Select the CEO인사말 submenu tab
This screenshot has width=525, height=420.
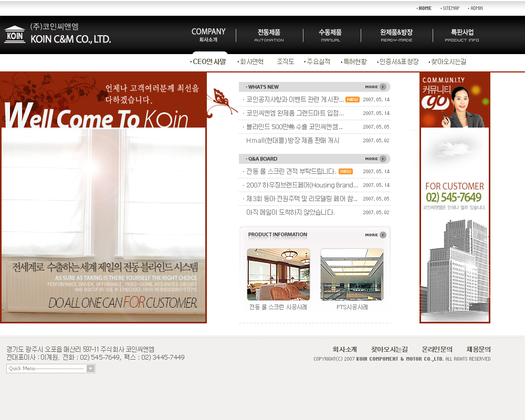(x=209, y=61)
